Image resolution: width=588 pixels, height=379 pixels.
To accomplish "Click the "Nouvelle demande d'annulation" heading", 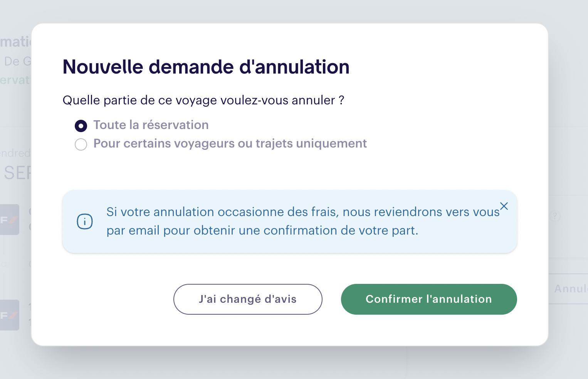I will 206,67.
